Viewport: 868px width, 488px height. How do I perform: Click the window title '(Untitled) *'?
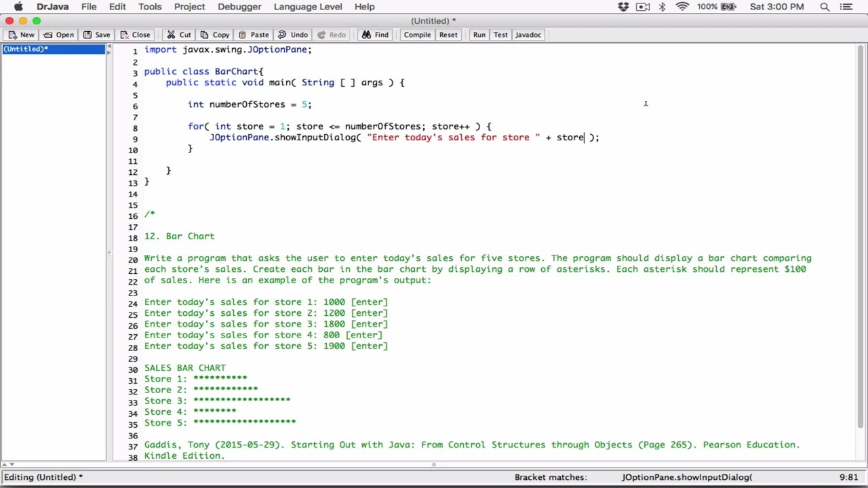[433, 21]
